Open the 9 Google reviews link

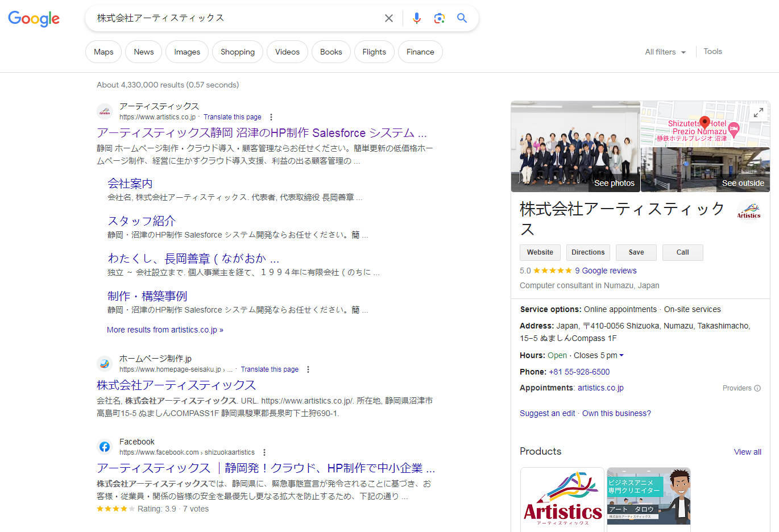click(605, 271)
